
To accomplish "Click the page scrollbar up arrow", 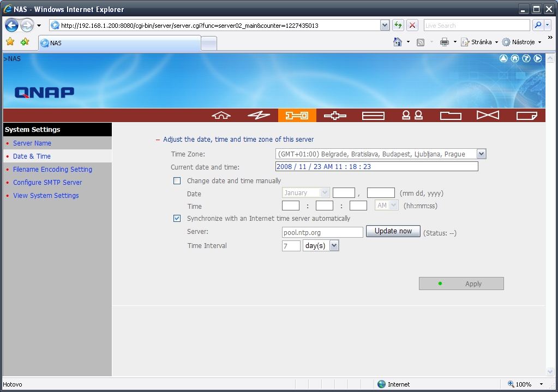I will click(550, 58).
